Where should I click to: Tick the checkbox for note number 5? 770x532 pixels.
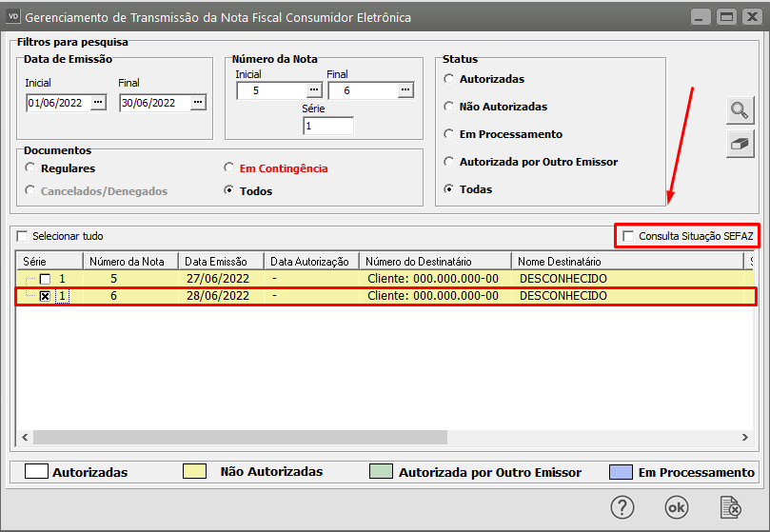tap(45, 279)
